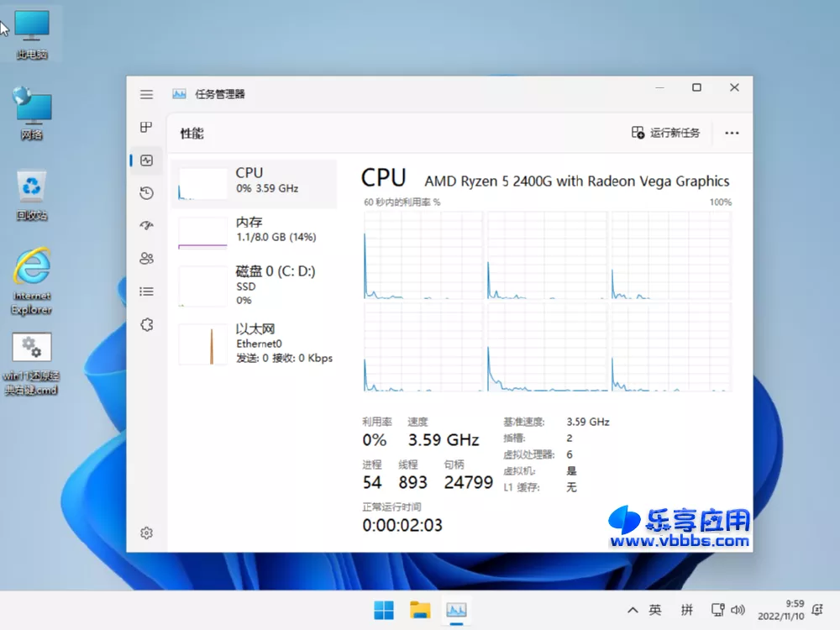Select the Performance view icon
Viewport: 840px width, 630px height.
point(146,160)
